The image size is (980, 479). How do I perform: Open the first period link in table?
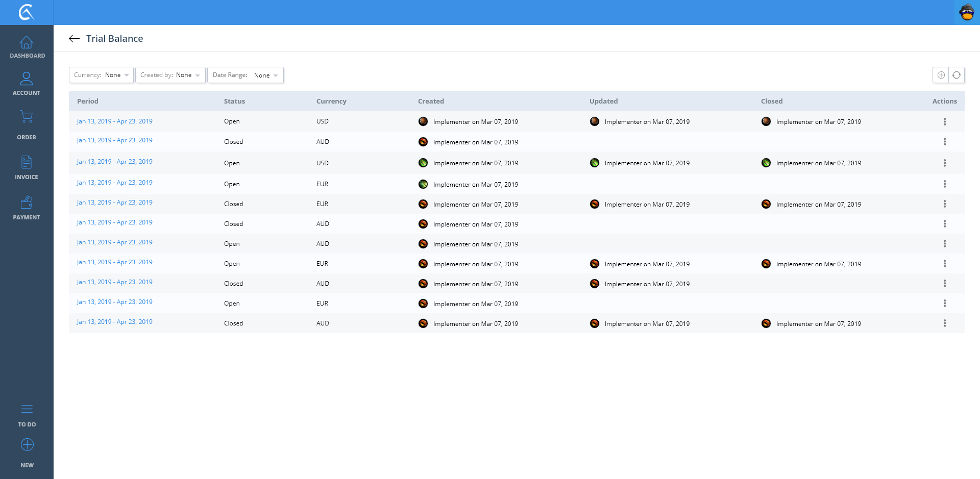114,121
